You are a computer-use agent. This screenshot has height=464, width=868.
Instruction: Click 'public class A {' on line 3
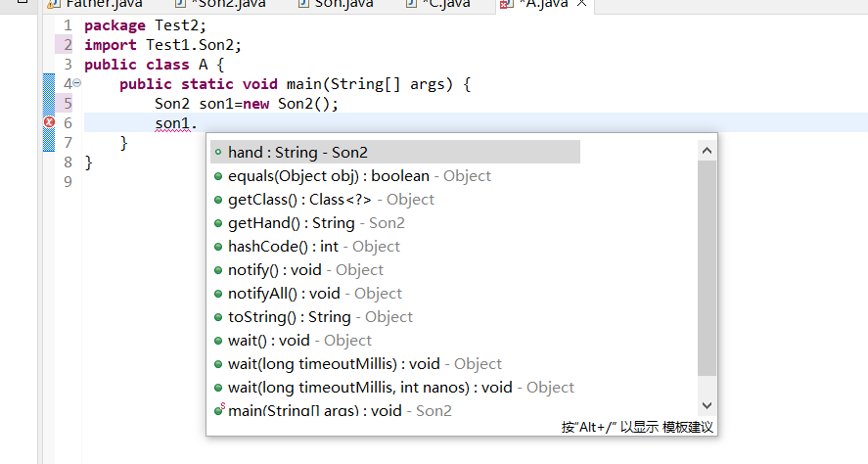tap(154, 65)
